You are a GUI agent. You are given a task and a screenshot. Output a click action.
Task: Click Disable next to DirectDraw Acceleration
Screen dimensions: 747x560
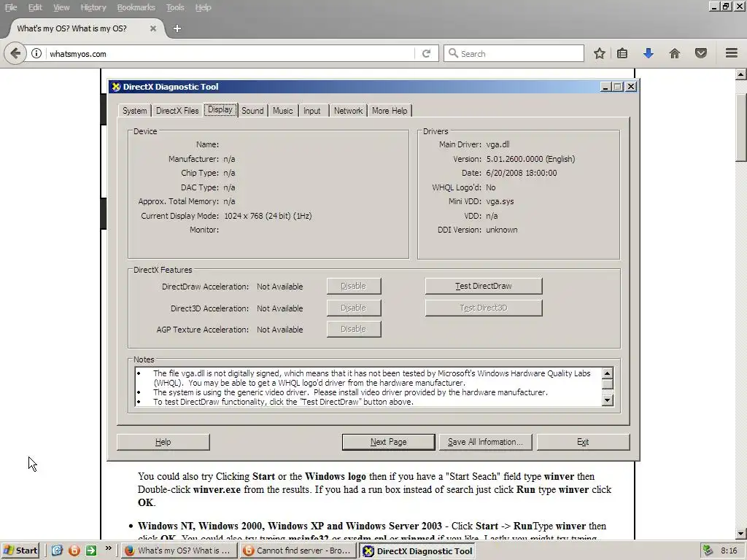pyautogui.click(x=354, y=286)
